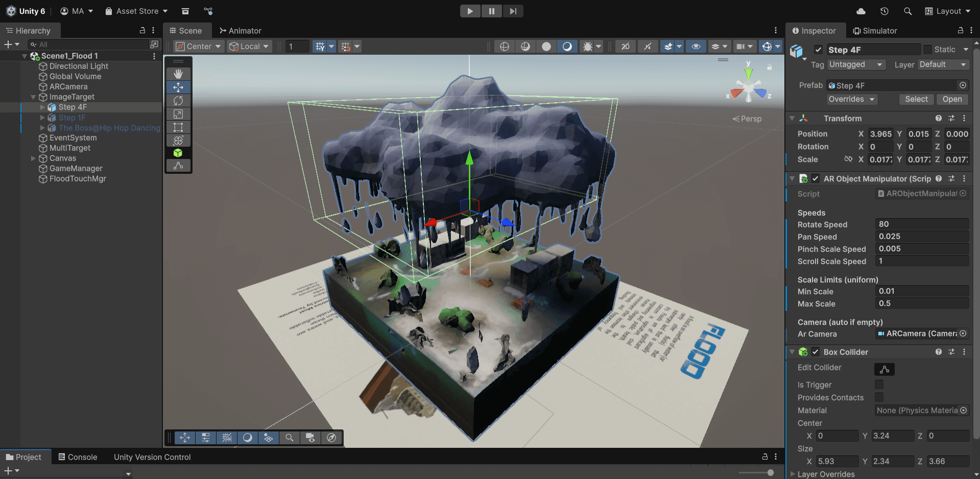This screenshot has height=479, width=980.
Task: Click the Hierarchy search field
Action: coord(88,44)
